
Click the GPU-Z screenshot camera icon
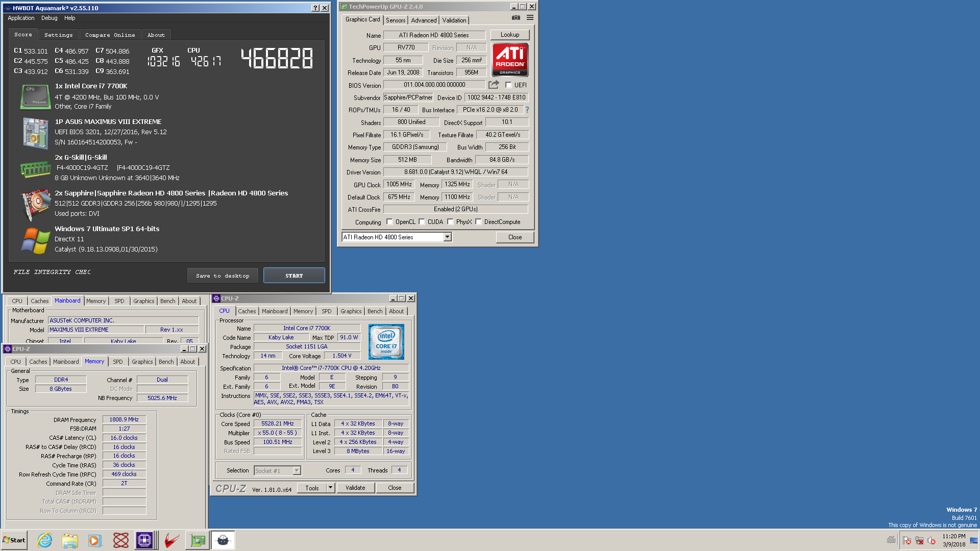pos(516,17)
